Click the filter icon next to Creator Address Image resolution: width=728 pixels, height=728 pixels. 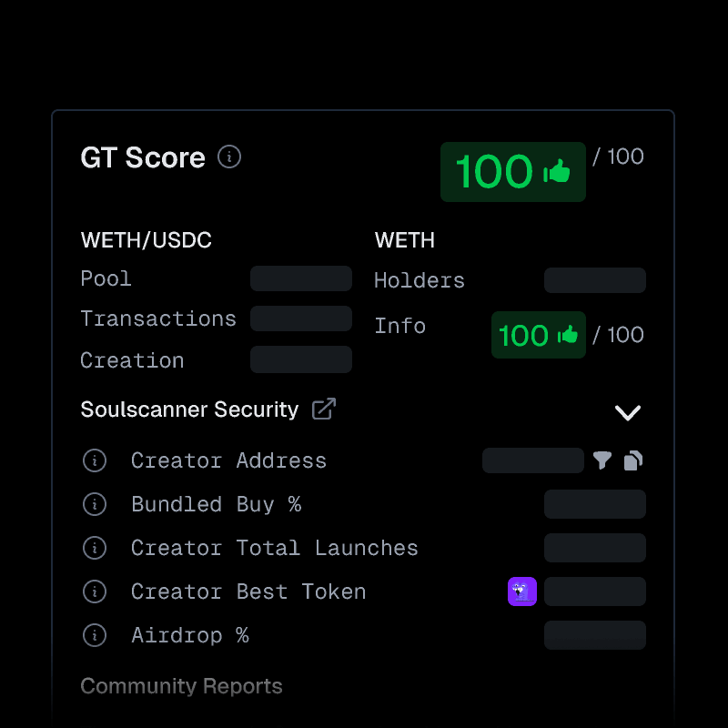click(602, 460)
